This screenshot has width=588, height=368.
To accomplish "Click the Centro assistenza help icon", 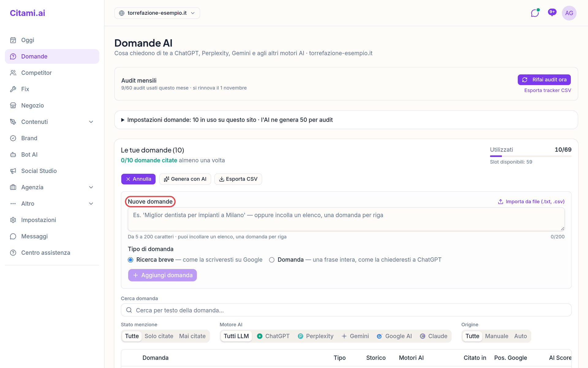I will [x=13, y=253].
